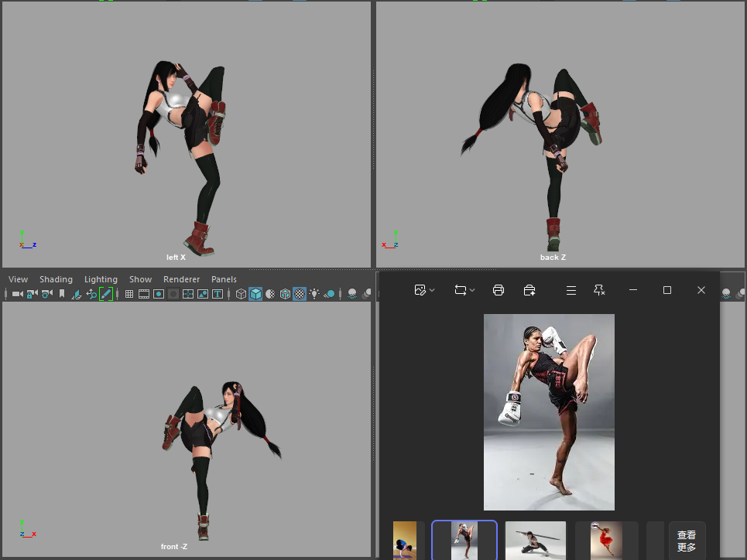Toggle the Film Gate icon
The image size is (747, 560).
click(144, 294)
